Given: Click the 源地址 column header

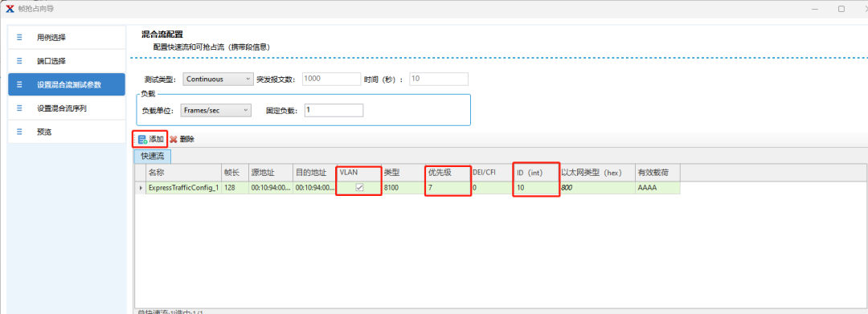Looking at the screenshot, I should (270, 173).
